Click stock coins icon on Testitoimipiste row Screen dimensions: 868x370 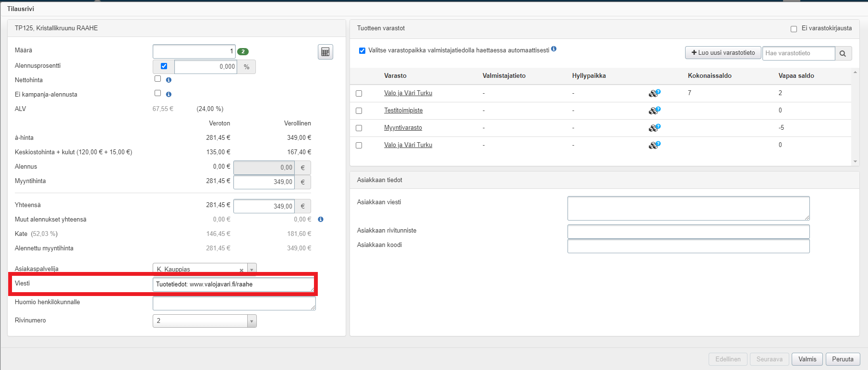coord(654,111)
